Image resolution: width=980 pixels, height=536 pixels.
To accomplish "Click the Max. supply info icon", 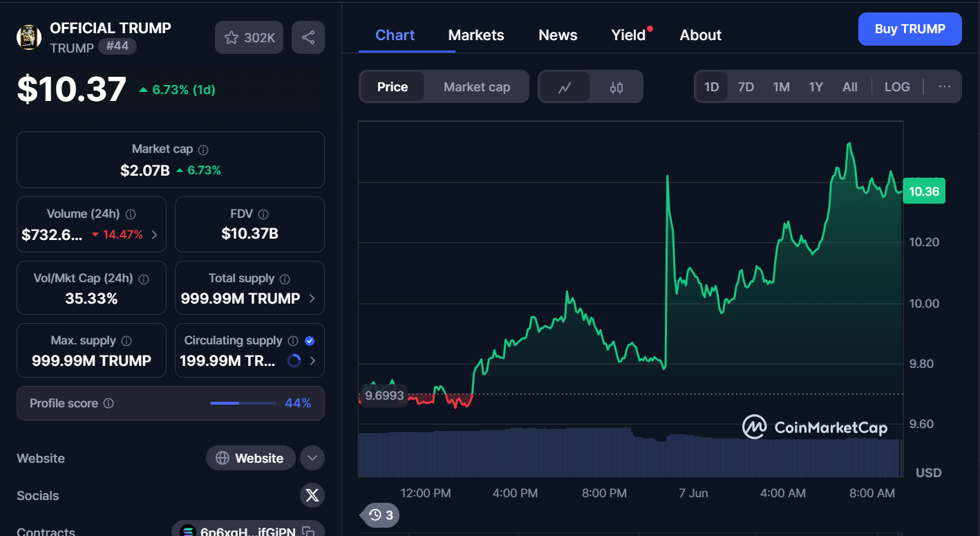I will (126, 341).
